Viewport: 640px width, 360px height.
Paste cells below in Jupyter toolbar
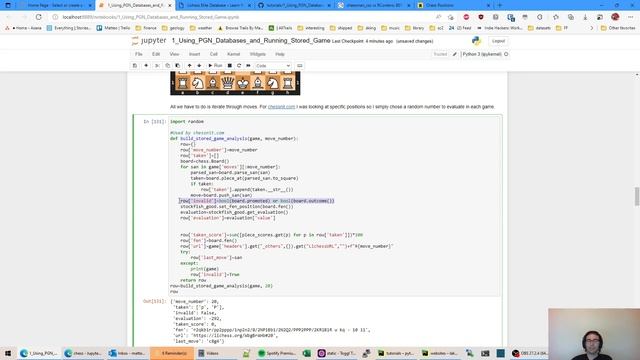[178, 66]
